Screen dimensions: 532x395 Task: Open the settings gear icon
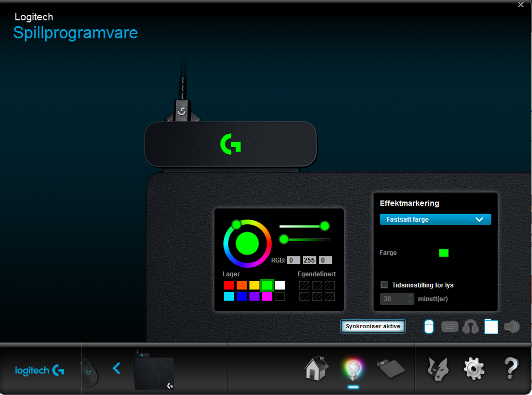tap(474, 369)
